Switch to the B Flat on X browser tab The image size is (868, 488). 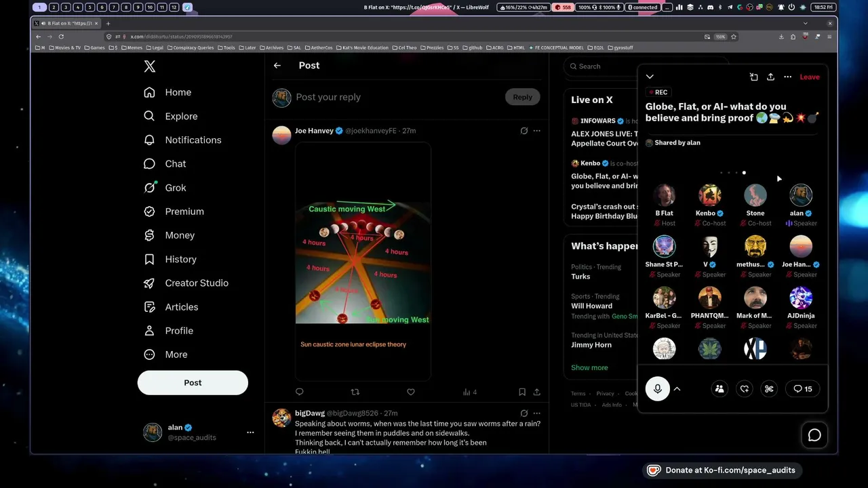point(66,23)
